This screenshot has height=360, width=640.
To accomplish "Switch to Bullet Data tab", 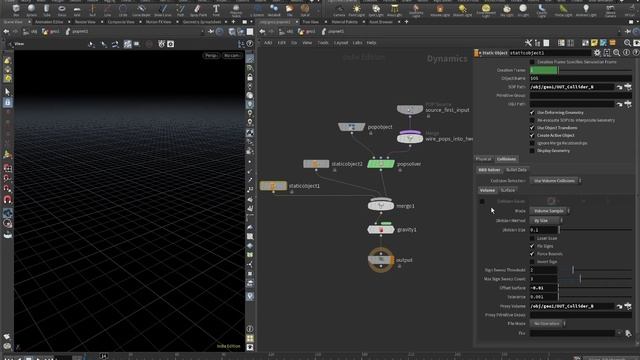I will click(516, 169).
